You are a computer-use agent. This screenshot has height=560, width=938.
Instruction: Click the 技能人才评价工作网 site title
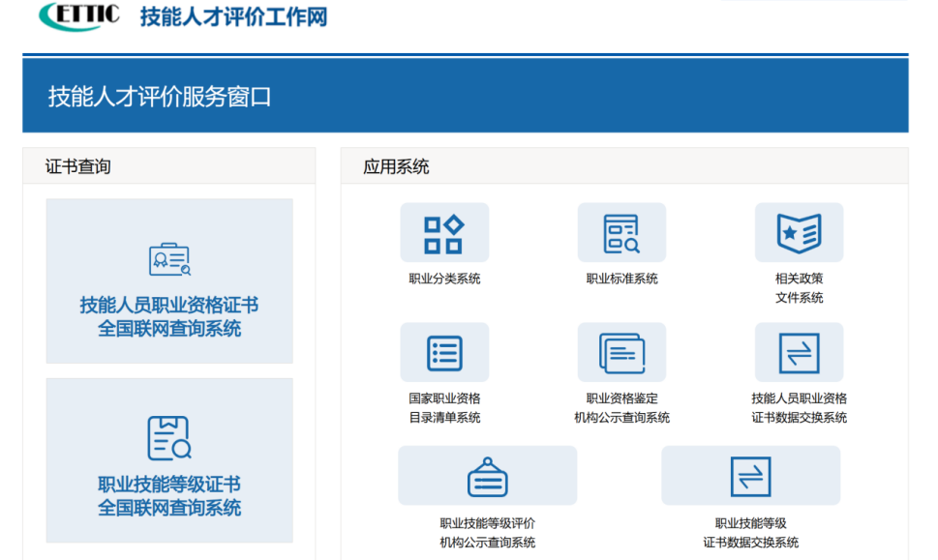pos(232,17)
